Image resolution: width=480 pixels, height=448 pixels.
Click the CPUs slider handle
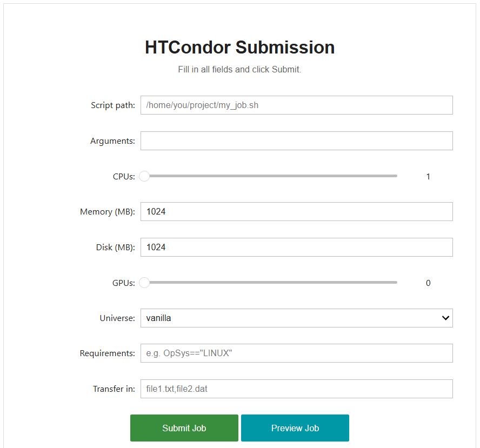(x=144, y=176)
